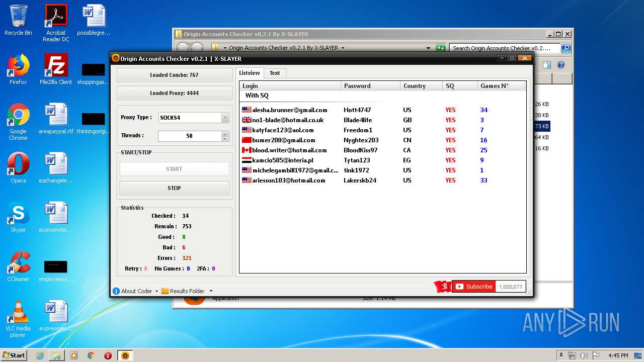The width and height of the screenshot is (644, 362).
Task: Click Explorer help question mark icon
Action: tap(561, 65)
